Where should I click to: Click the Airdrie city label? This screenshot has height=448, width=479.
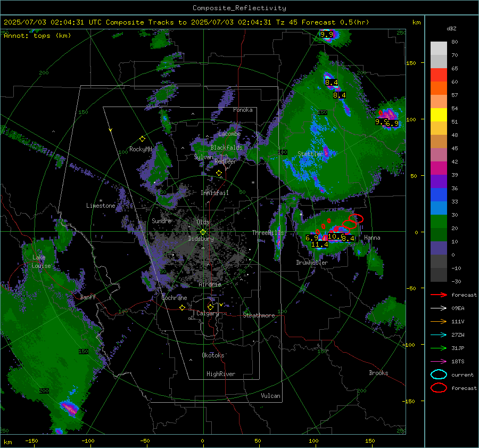pos(210,284)
